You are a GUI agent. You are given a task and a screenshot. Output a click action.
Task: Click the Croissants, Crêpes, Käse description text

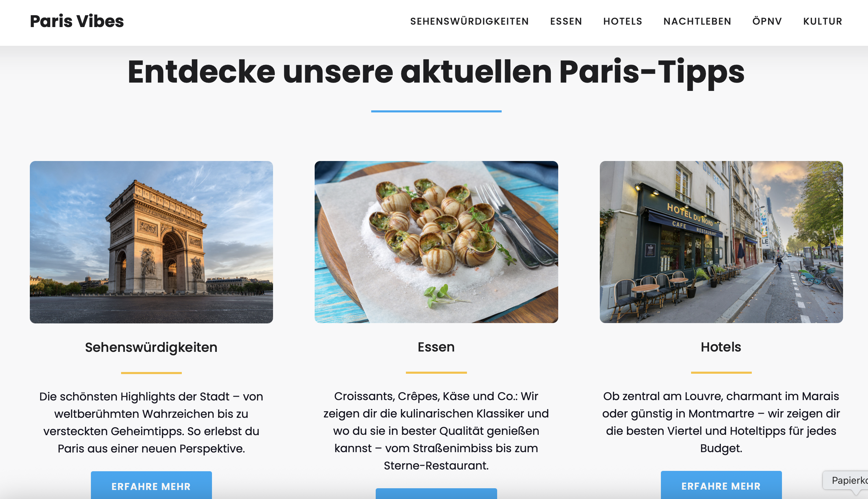(436, 431)
